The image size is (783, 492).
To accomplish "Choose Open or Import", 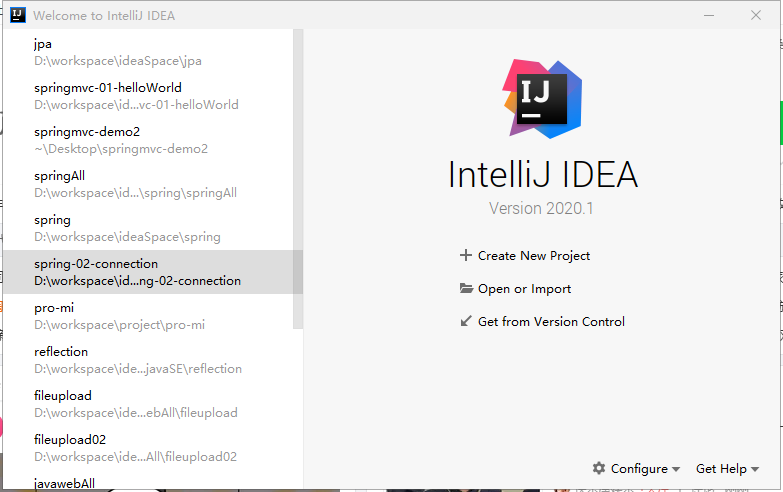I will click(524, 289).
